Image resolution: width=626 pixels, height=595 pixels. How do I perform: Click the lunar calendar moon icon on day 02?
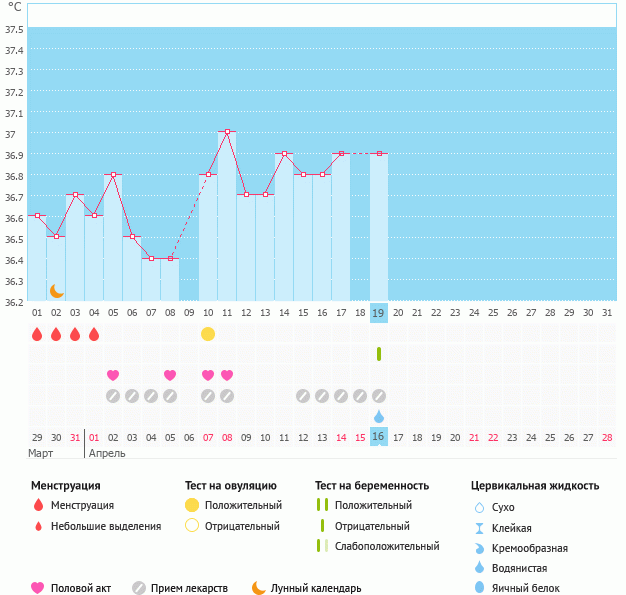[x=57, y=290]
